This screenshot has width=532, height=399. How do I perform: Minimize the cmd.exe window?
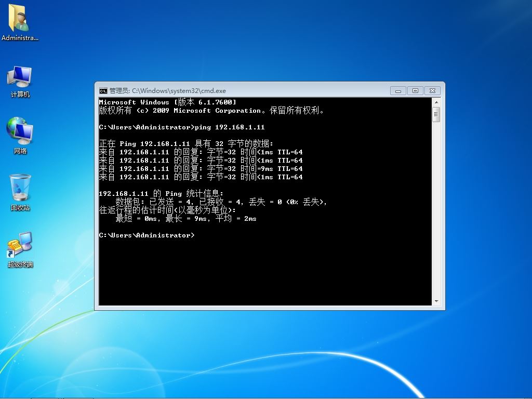[x=398, y=90]
